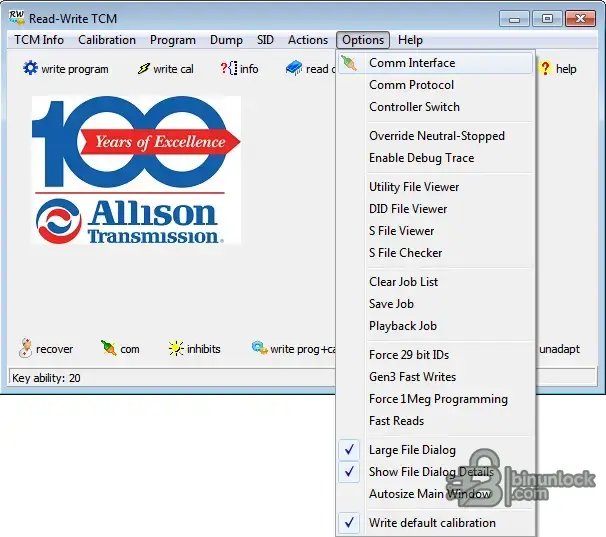Click the com connector icon in bottom toolbar
The height and width of the screenshot is (537, 606).
[x=109, y=348]
